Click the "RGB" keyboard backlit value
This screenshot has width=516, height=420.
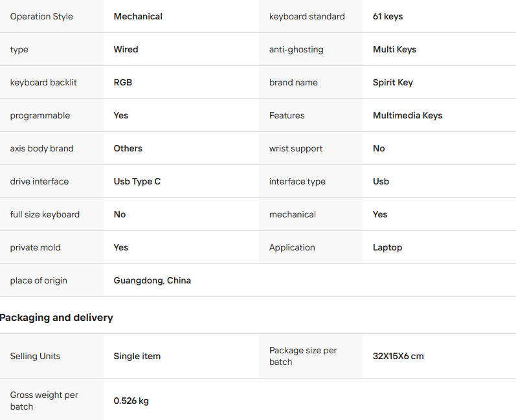click(123, 82)
